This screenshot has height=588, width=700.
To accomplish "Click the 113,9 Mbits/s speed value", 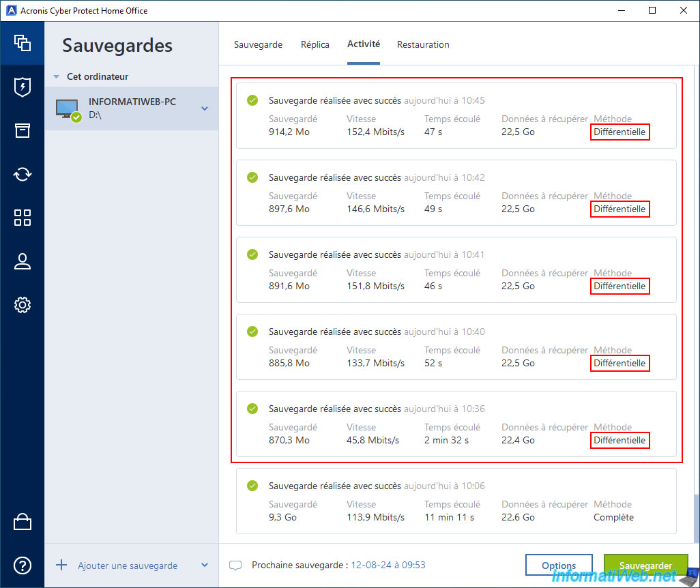I will [375, 518].
